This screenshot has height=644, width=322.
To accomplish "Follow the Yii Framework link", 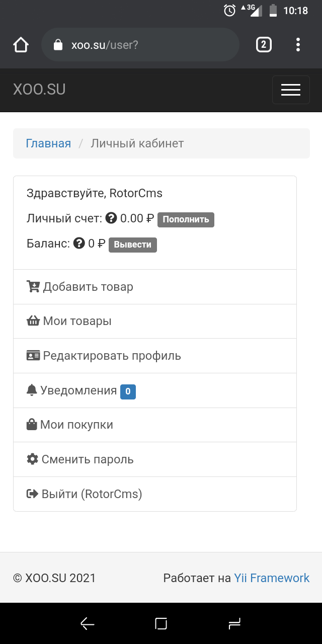I will pos(272,578).
